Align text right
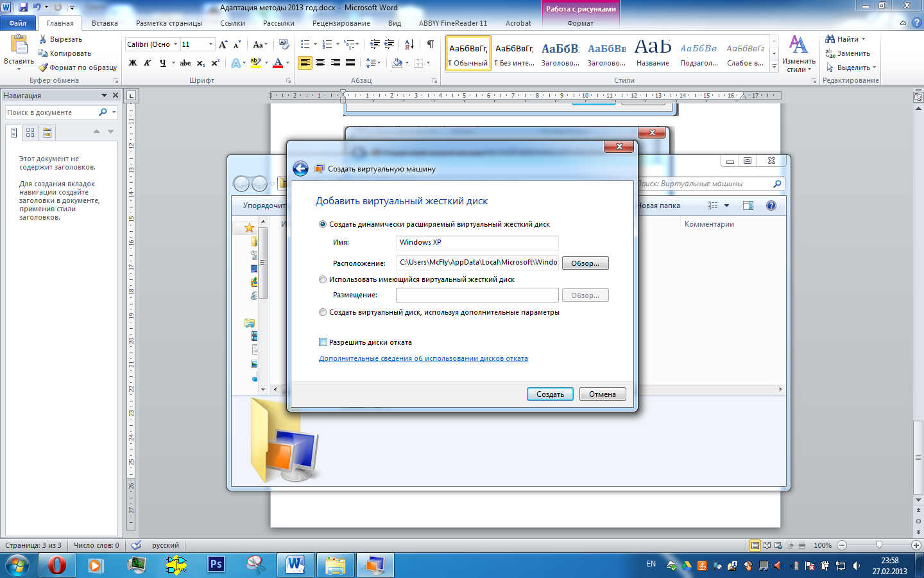The width and height of the screenshot is (924, 578). tap(335, 63)
